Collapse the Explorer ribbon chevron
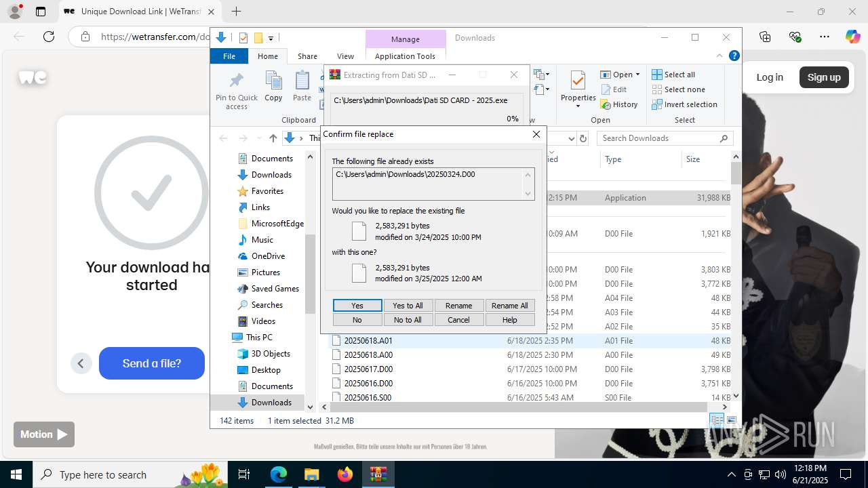The width and height of the screenshot is (868, 488). (719, 56)
